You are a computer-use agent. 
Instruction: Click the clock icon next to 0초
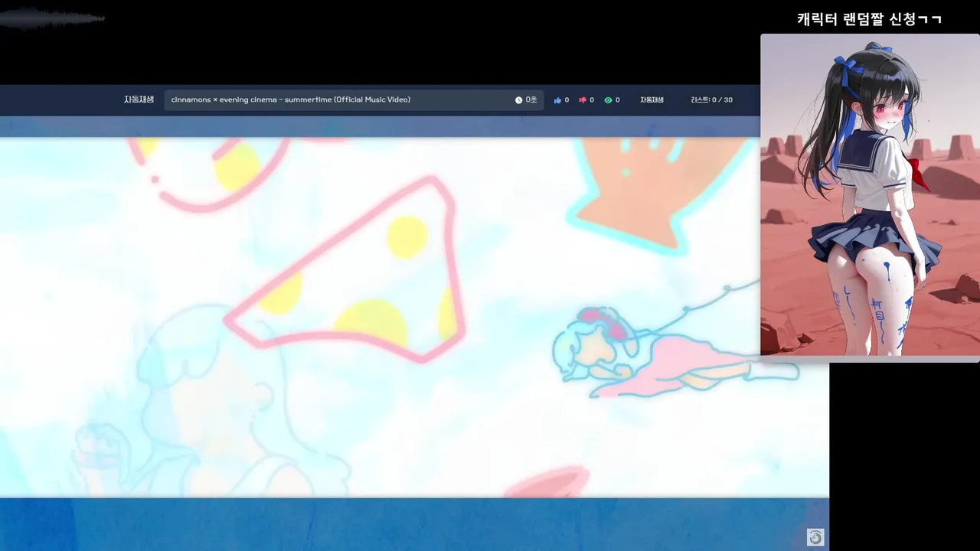[x=518, y=100]
